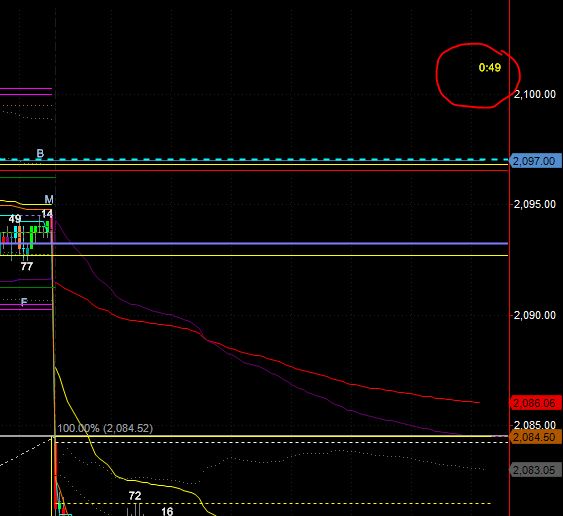This screenshot has width=563, height=516.
Task: Click the M marker above the candles
Action: coord(49,199)
